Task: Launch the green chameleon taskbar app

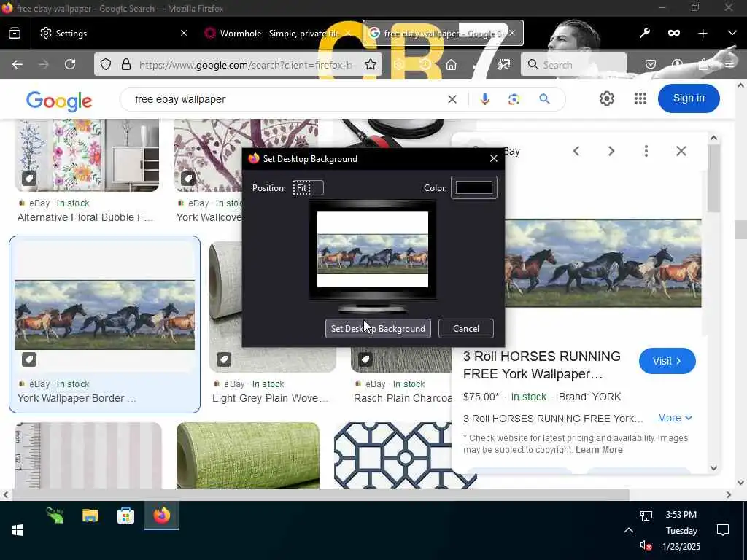Action: [55, 516]
